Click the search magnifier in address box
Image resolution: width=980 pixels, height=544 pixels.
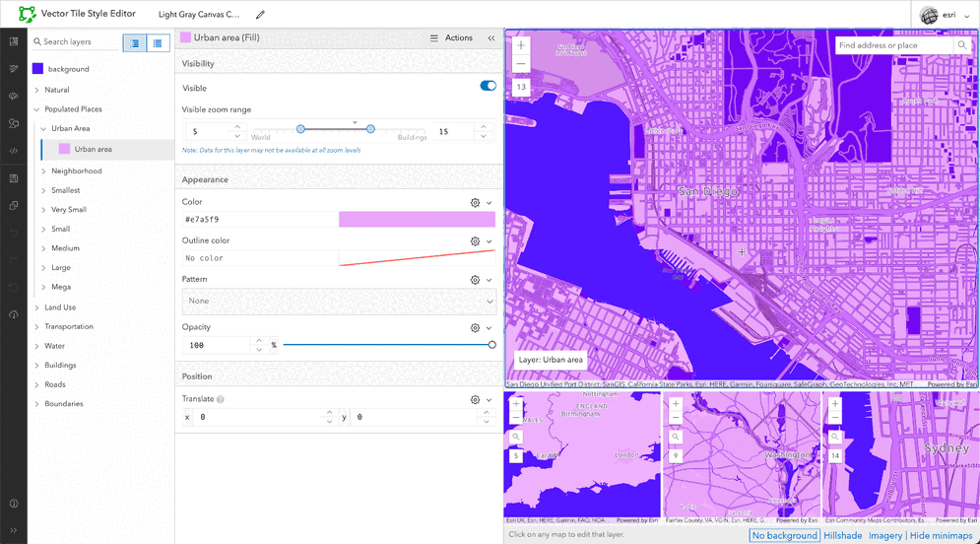[962, 45]
